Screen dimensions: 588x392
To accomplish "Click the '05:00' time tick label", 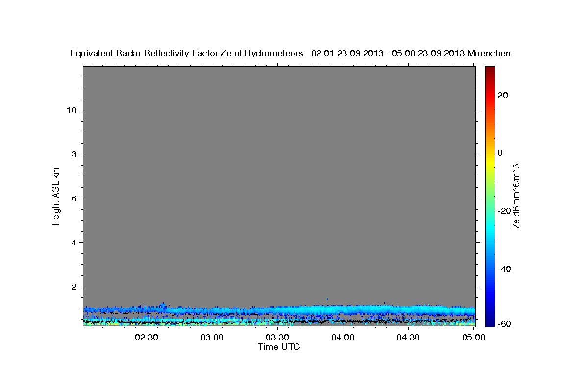I will [x=473, y=337].
